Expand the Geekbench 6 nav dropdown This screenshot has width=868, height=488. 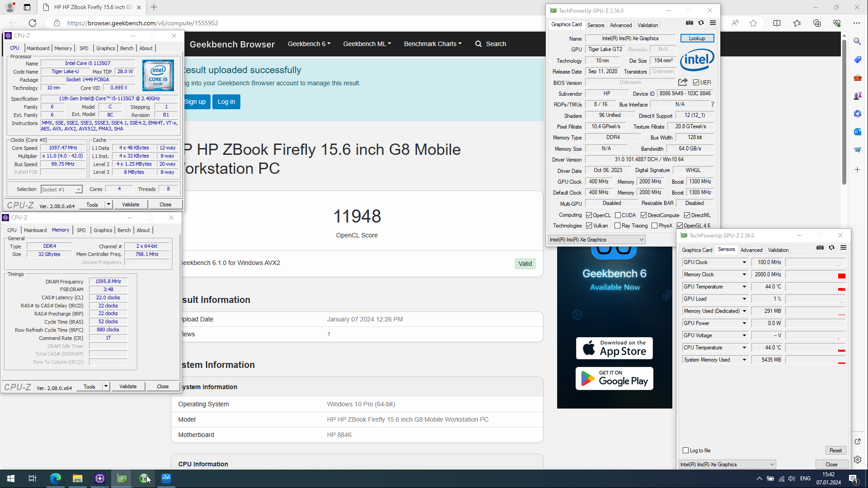pos(309,44)
